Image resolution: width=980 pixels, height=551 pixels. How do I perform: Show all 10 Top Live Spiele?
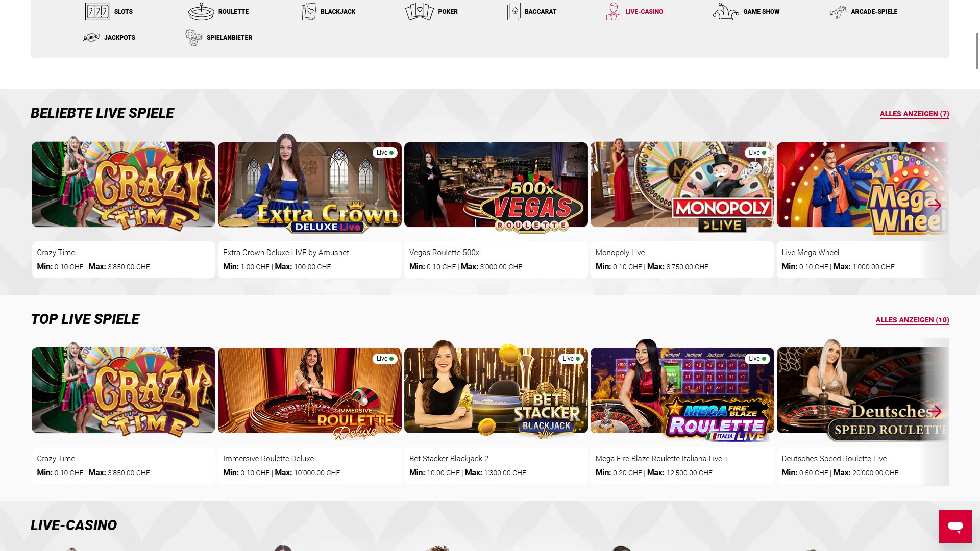click(x=913, y=320)
